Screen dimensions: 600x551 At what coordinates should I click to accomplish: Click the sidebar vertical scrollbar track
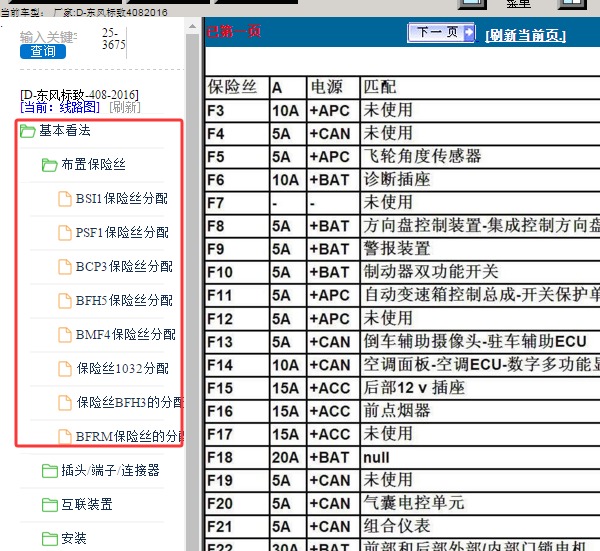192,291
